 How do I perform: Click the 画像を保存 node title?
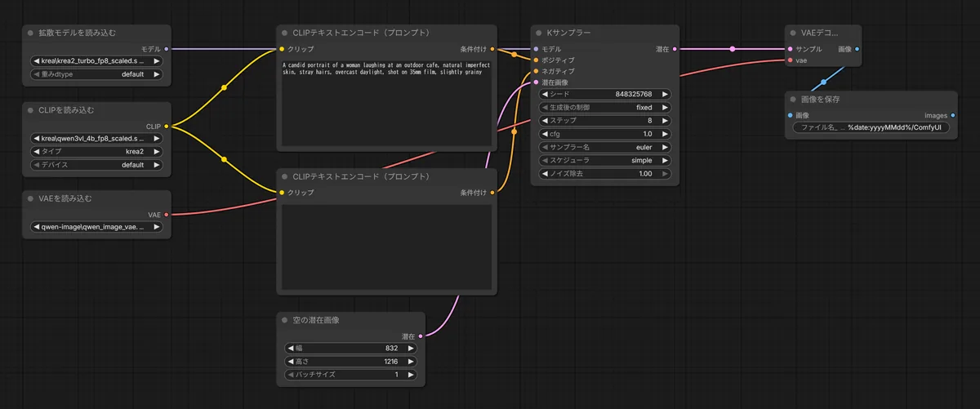pos(820,99)
